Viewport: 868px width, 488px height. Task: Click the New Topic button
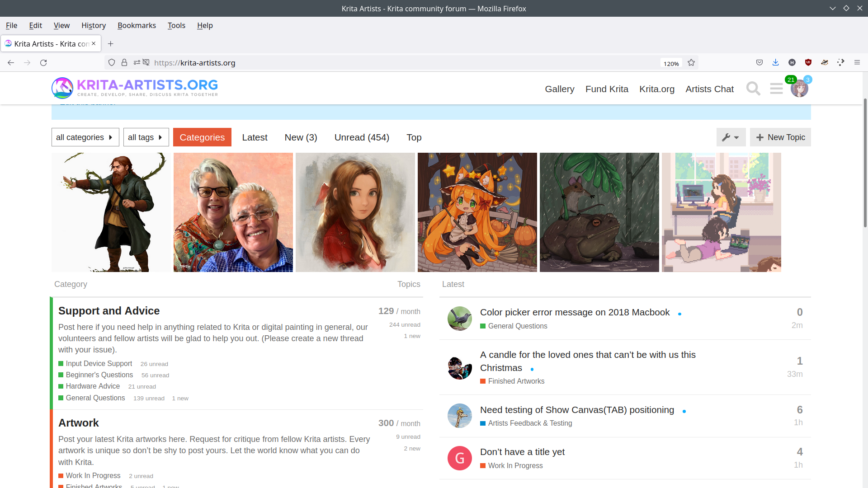click(780, 137)
